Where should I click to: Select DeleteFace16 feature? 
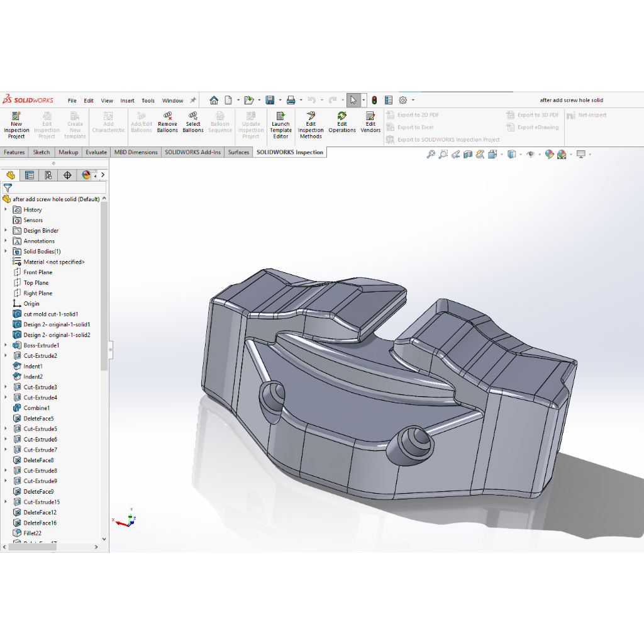pos(40,523)
